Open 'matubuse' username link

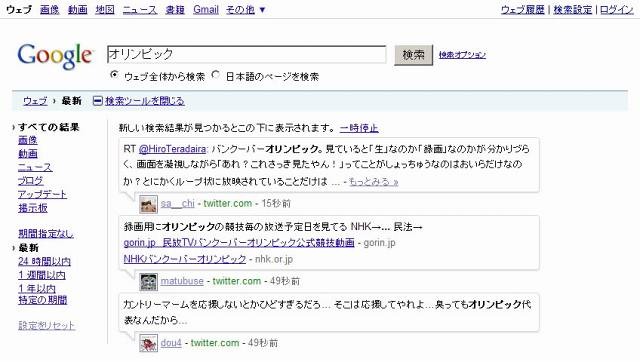pos(182,281)
